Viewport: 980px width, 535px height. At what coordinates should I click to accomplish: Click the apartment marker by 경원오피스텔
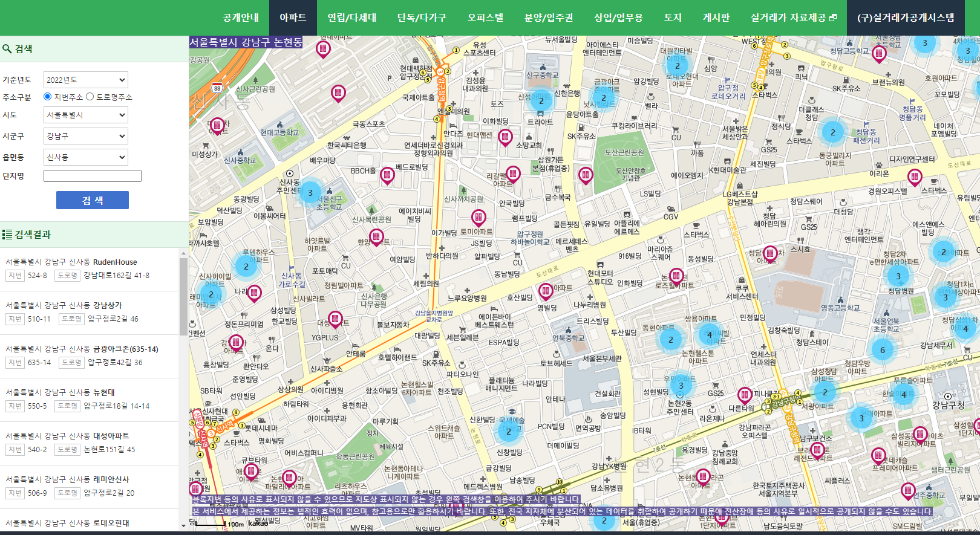coord(915,178)
